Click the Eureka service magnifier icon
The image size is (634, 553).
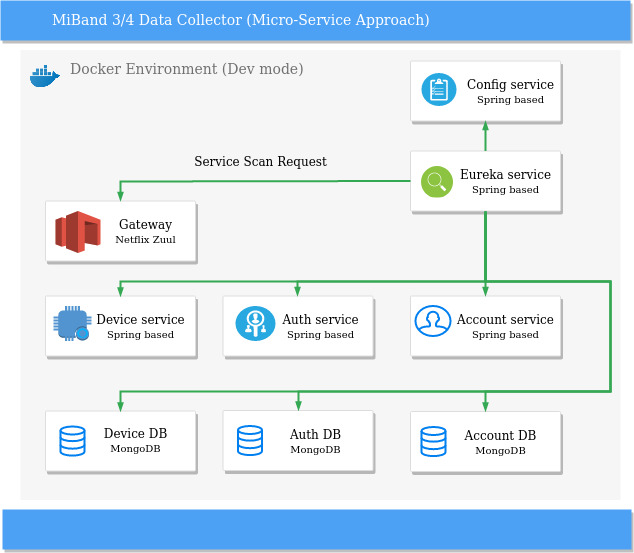click(437, 182)
